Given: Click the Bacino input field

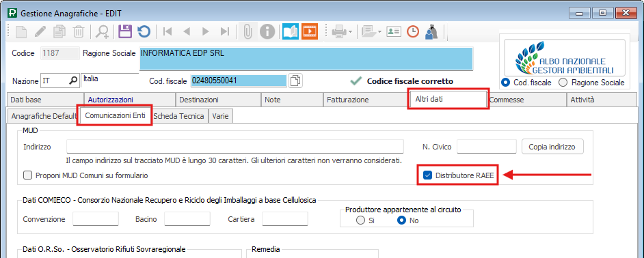Looking at the screenshot, I should pyautogui.click(x=187, y=218).
